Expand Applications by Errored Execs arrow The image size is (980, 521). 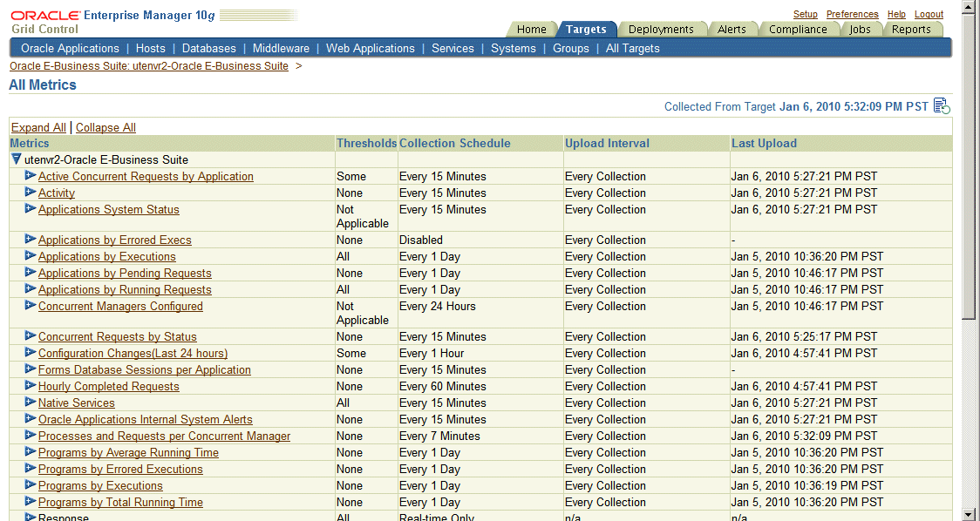pos(31,240)
